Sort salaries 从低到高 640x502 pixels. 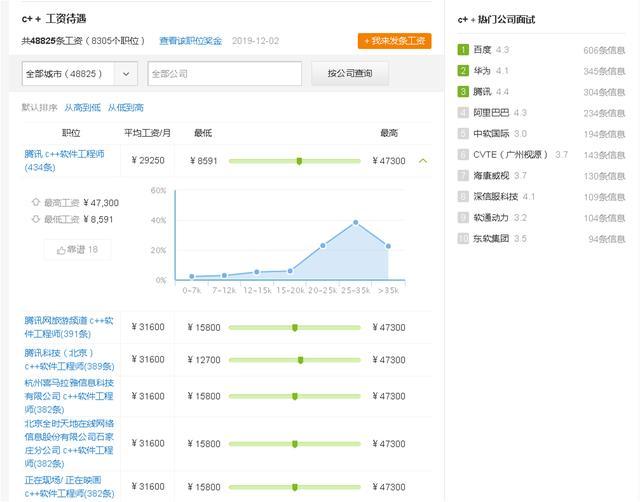pyautogui.click(x=126, y=108)
